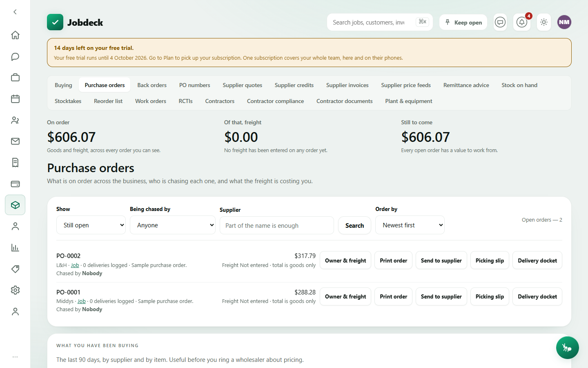Open the payments card sidebar icon
The image size is (588, 368).
[15, 184]
